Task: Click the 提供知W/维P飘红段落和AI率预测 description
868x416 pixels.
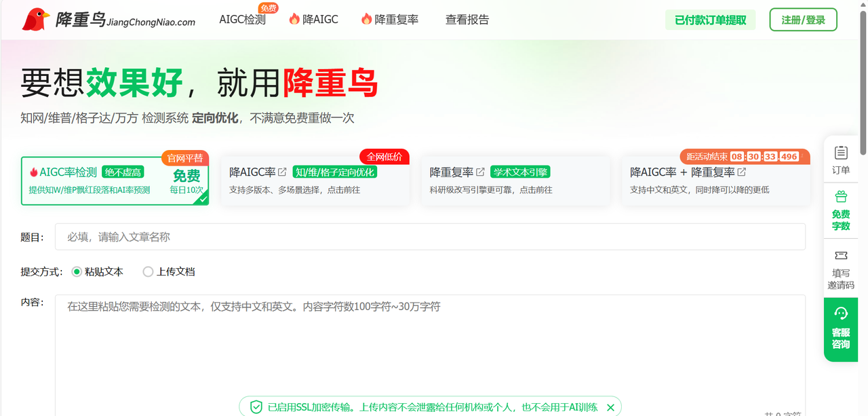Action: pyautogui.click(x=90, y=190)
